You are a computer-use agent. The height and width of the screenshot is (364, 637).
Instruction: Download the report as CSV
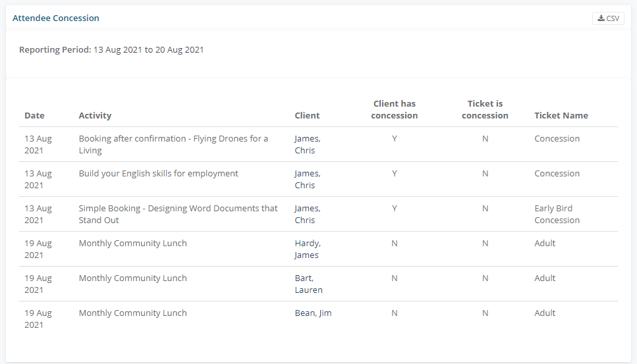click(608, 18)
